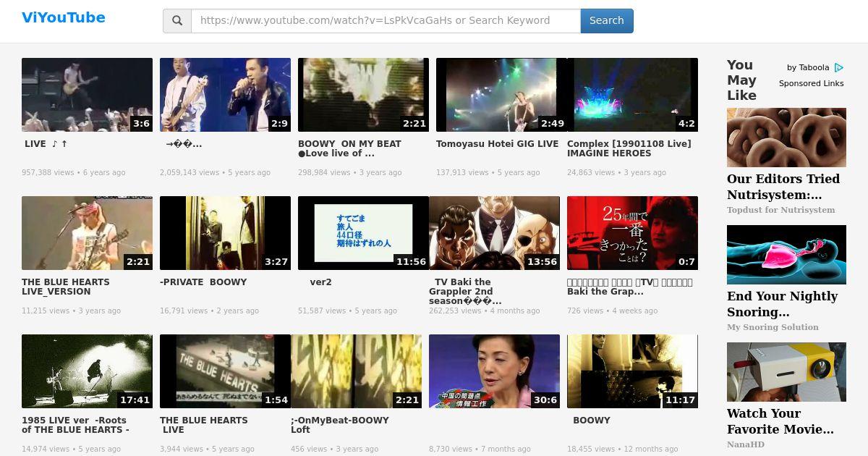Click the 'BOOWY' title under 11:17 video

click(x=592, y=421)
